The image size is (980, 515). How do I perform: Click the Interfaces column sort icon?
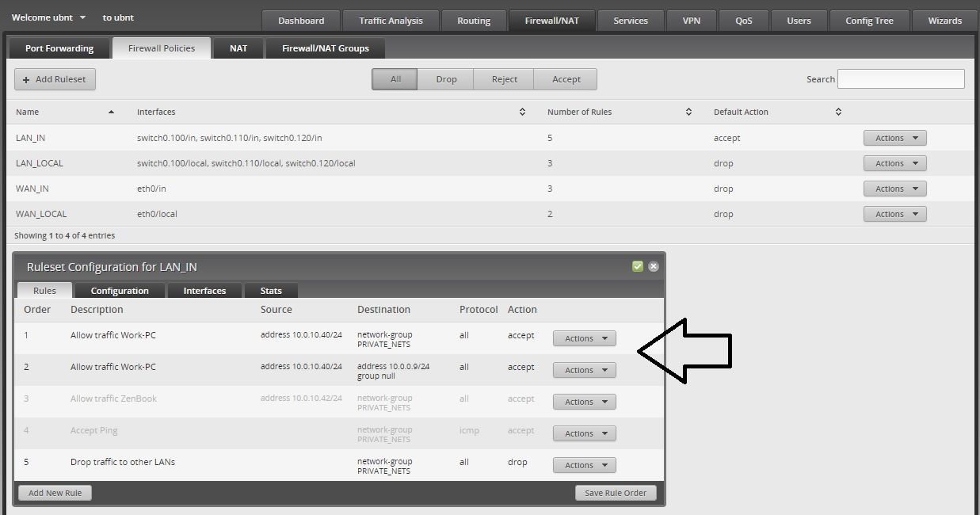pyautogui.click(x=522, y=113)
